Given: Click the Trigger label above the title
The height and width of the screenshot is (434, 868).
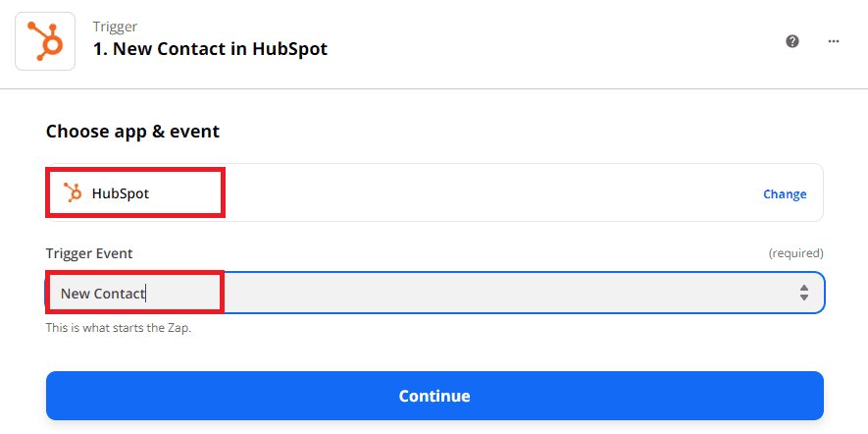Looking at the screenshot, I should click(114, 26).
